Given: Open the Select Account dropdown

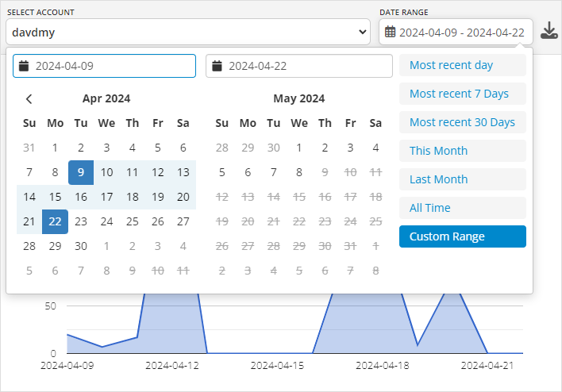Looking at the screenshot, I should pyautogui.click(x=188, y=32).
